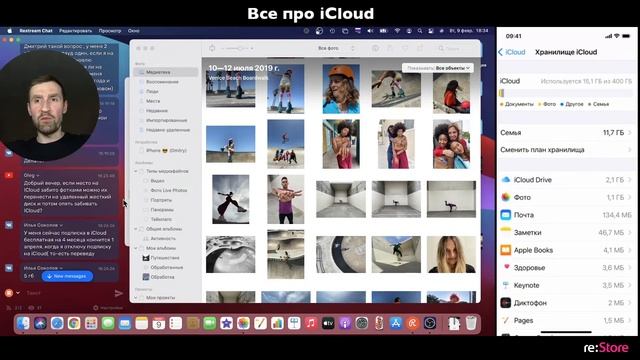Click the Apple menu logo
The height and width of the screenshot is (360, 640).
[x=10, y=31]
